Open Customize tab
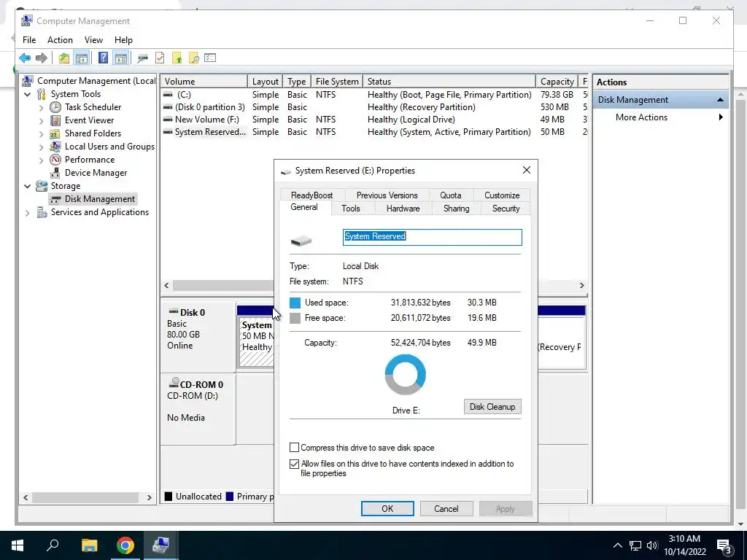The width and height of the screenshot is (747, 560). coord(502,195)
